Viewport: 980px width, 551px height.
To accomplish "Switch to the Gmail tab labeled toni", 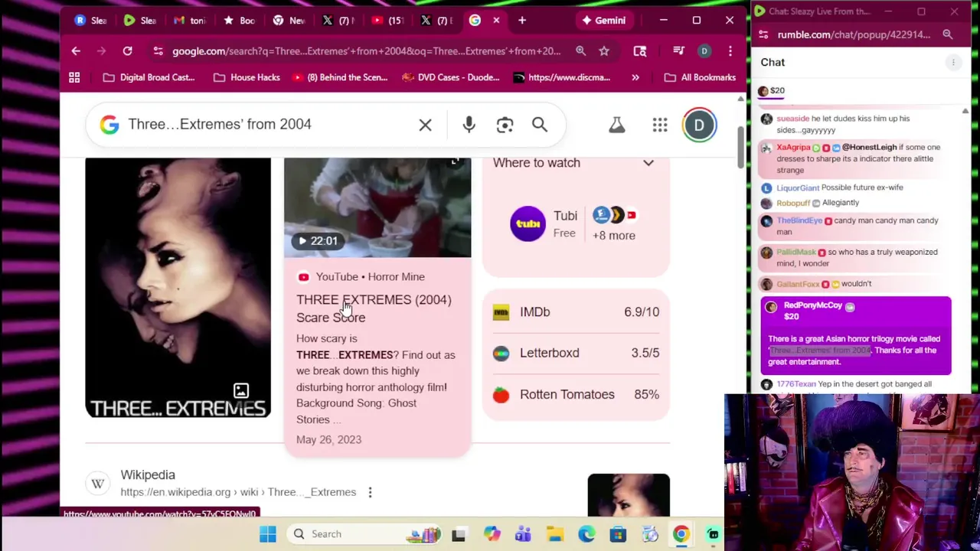I will [x=188, y=21].
